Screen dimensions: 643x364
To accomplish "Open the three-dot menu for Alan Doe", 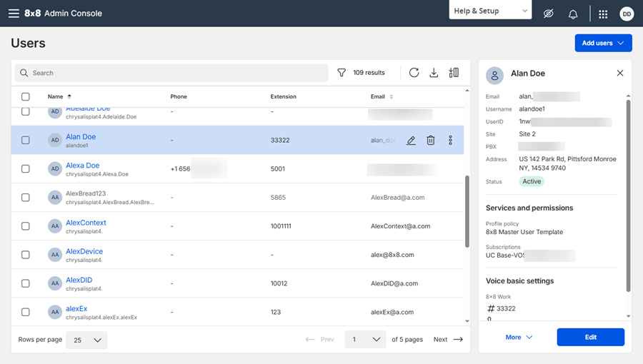I will point(450,140).
